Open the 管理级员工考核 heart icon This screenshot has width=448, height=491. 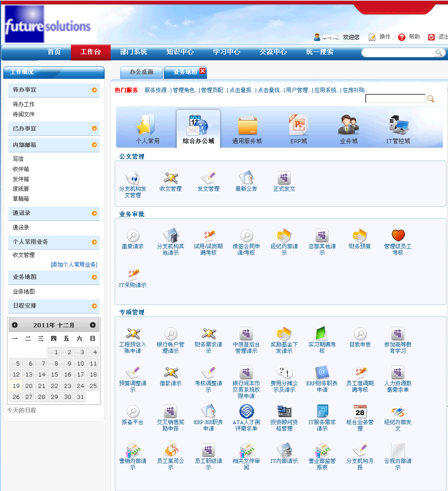coord(398,235)
